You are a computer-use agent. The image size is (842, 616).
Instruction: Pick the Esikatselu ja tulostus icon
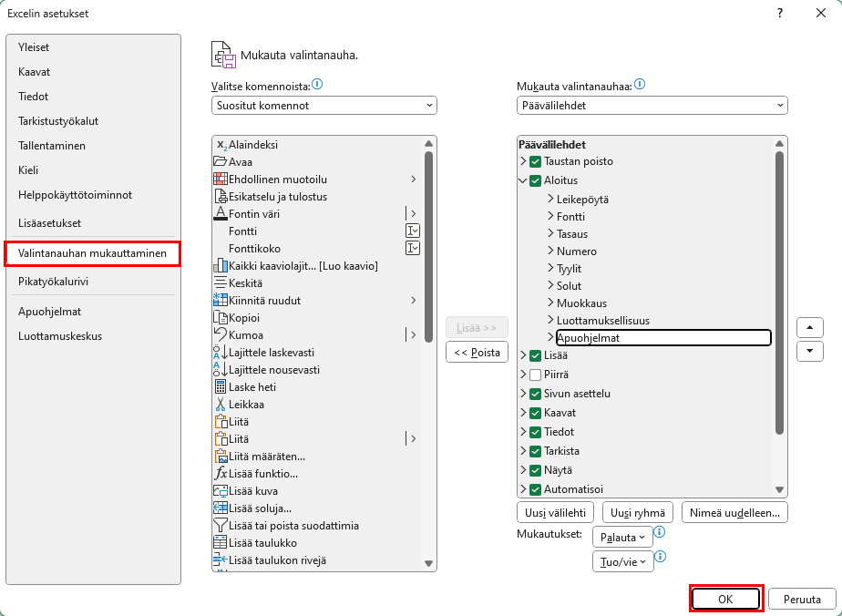[x=221, y=197]
